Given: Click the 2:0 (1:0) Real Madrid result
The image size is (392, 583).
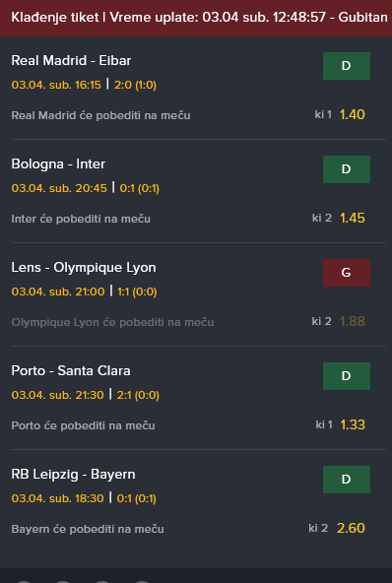Looking at the screenshot, I should point(135,85).
